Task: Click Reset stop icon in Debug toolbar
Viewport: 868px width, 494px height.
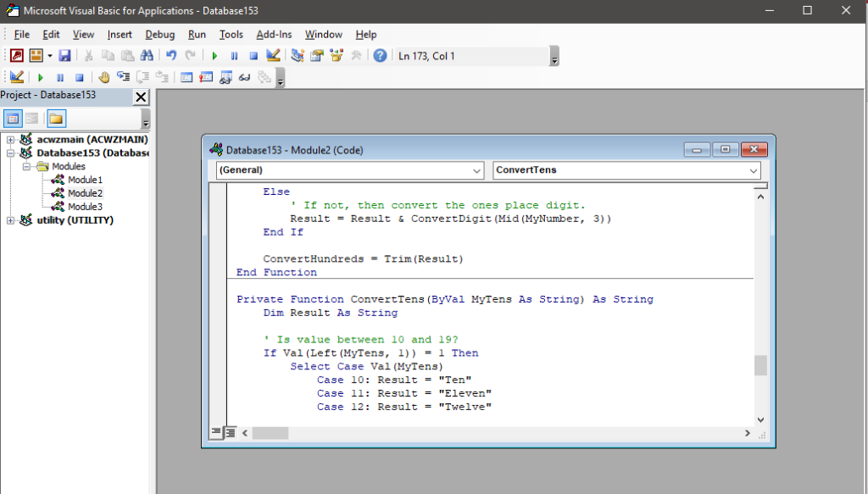Action: 79,77
